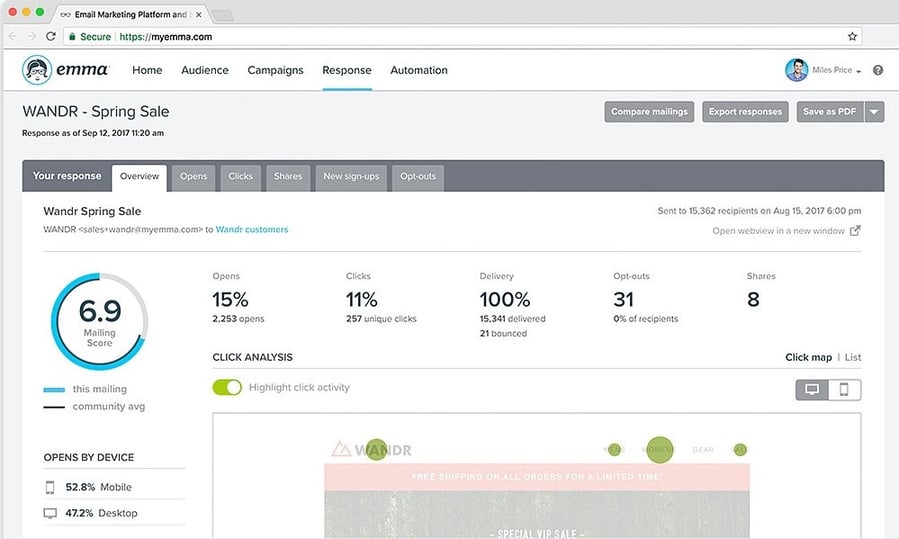The image size is (899, 539).
Task: Click the emma logo avatar icon
Action: click(37, 70)
